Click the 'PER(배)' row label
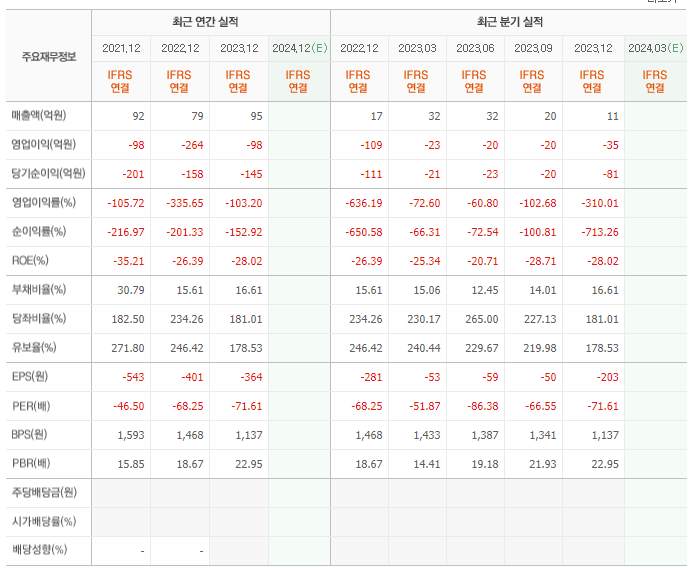 point(31,405)
